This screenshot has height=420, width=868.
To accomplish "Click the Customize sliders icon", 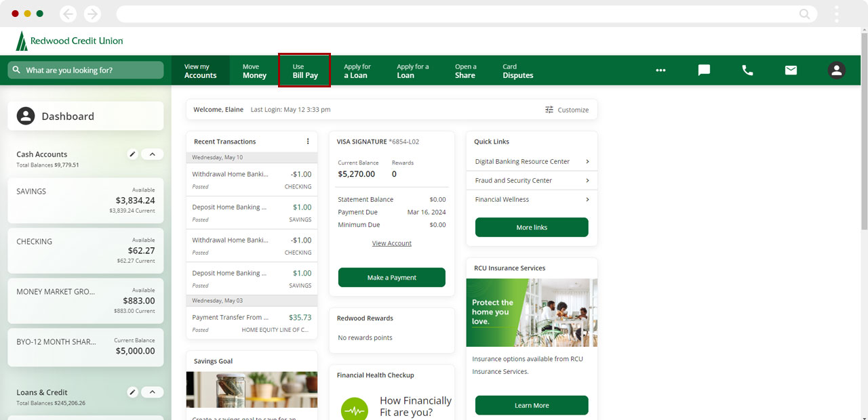I will click(549, 110).
